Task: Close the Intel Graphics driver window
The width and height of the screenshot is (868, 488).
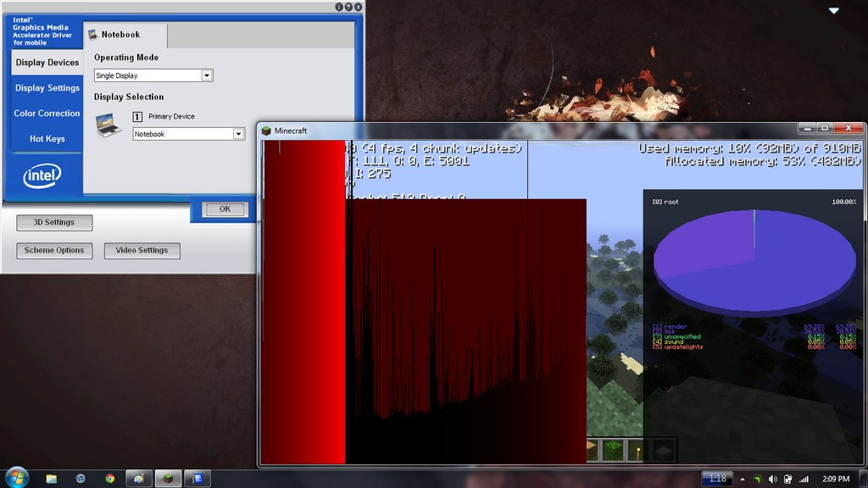Action: pos(359,7)
